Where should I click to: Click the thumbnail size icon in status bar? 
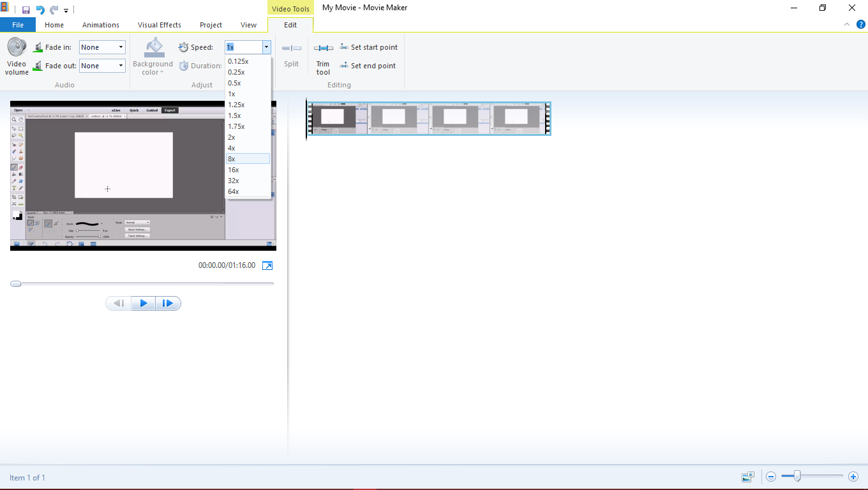(x=748, y=477)
